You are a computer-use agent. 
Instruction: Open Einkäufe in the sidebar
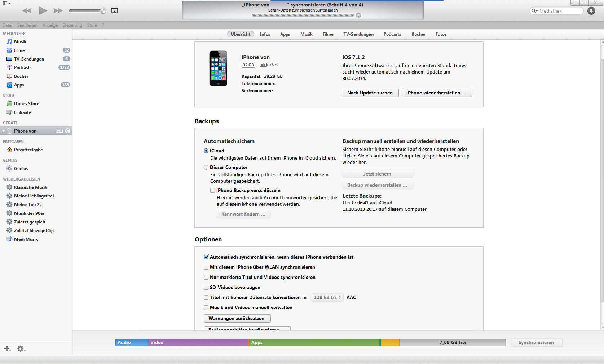click(36, 112)
